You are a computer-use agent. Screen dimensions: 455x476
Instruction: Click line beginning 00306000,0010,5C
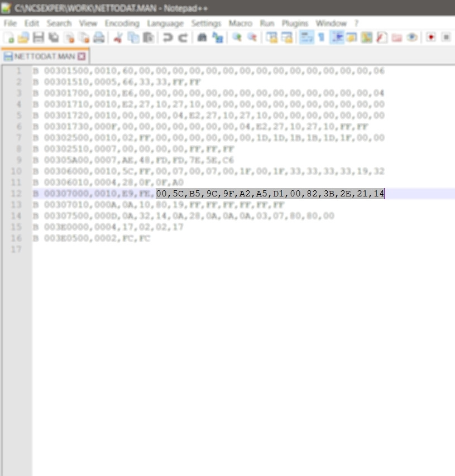tap(209, 171)
